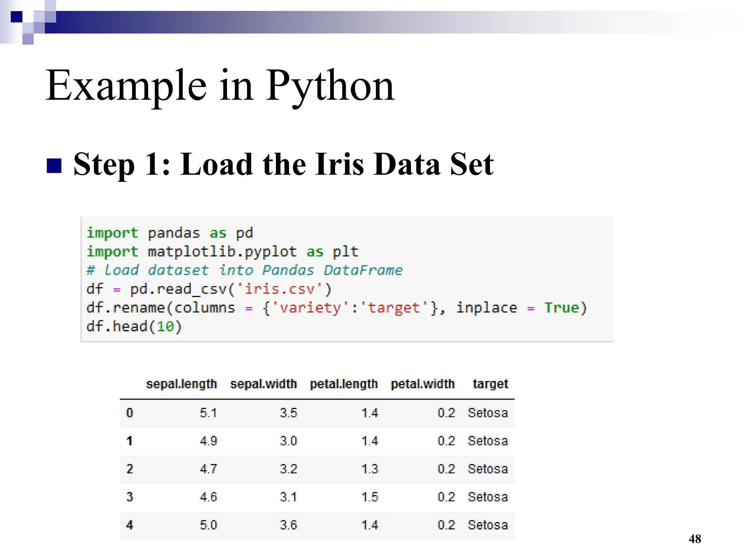The width and height of the screenshot is (747, 560).
Task: Click the '# Load dataset into Pandas DataFrame' comment
Action: pos(244,270)
